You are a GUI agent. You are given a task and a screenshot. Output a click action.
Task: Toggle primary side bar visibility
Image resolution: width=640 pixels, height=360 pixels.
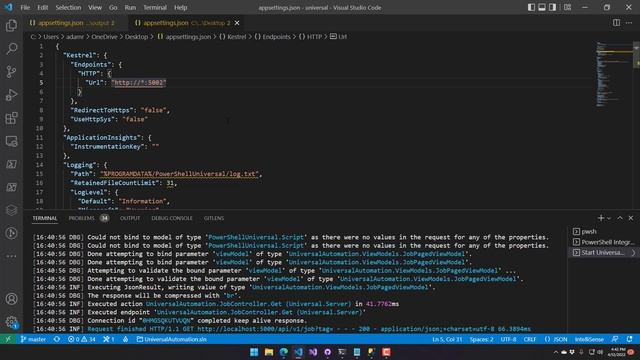pyautogui.click(x=531, y=7)
